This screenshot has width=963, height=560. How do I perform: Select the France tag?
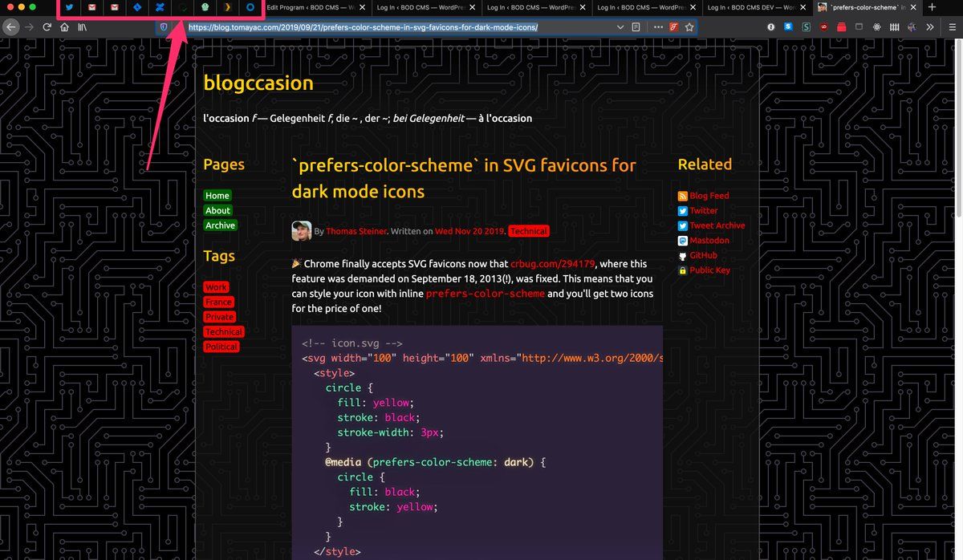point(218,302)
